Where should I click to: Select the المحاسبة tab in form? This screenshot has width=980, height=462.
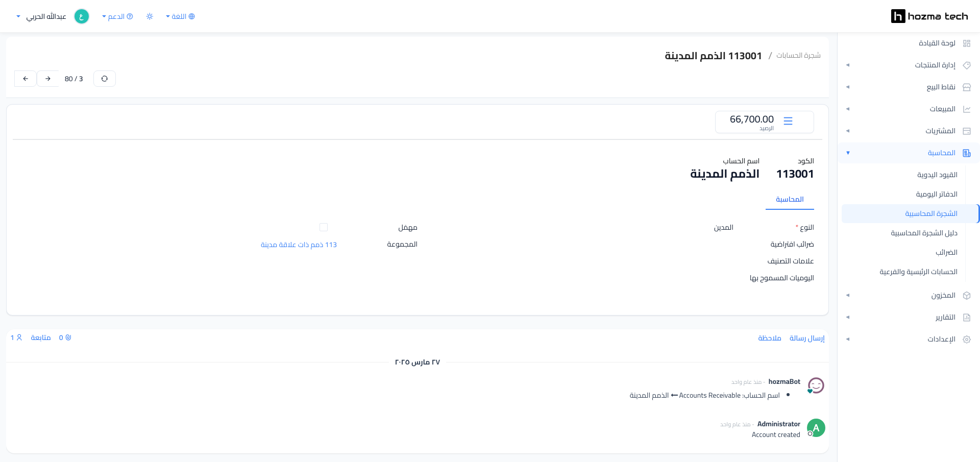pos(790,200)
